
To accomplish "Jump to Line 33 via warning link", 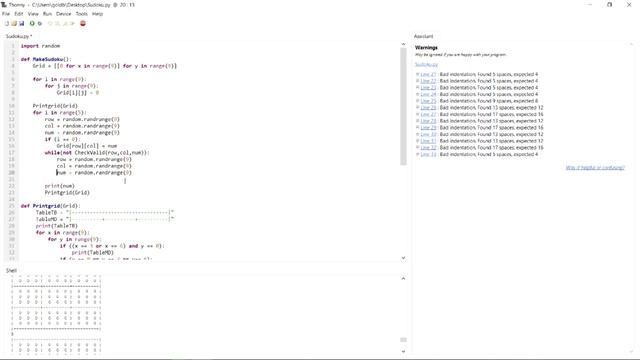I will pos(428,154).
